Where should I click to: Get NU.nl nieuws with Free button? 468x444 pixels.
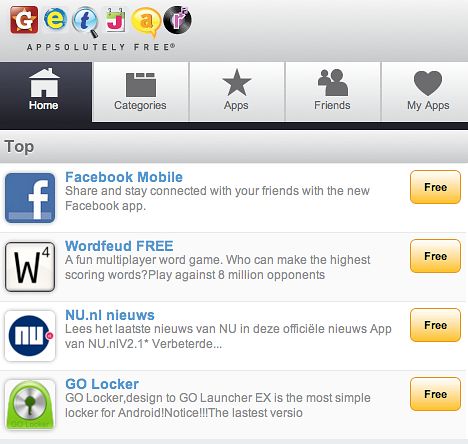point(435,325)
